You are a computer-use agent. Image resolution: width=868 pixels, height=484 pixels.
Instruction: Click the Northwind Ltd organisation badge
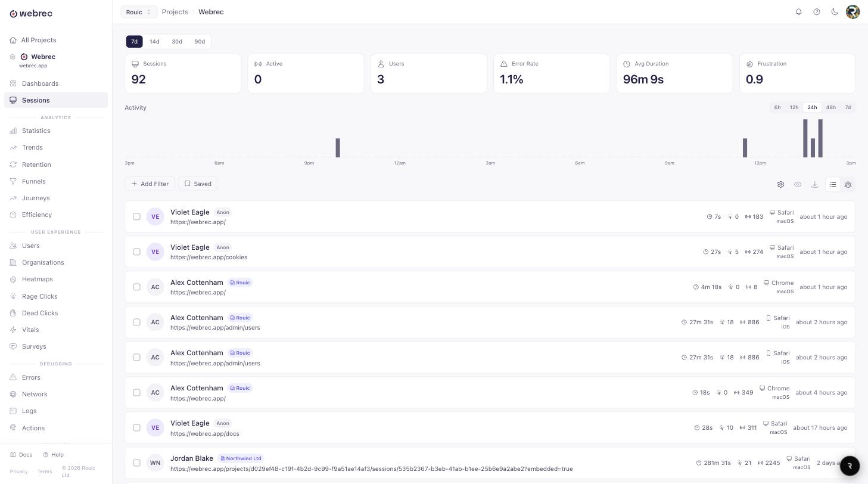coord(241,458)
